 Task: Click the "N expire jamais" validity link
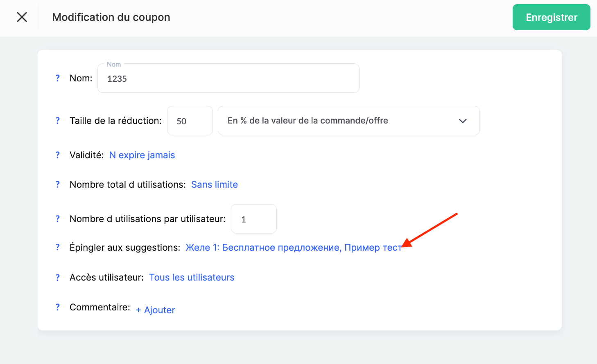pyautogui.click(x=142, y=155)
